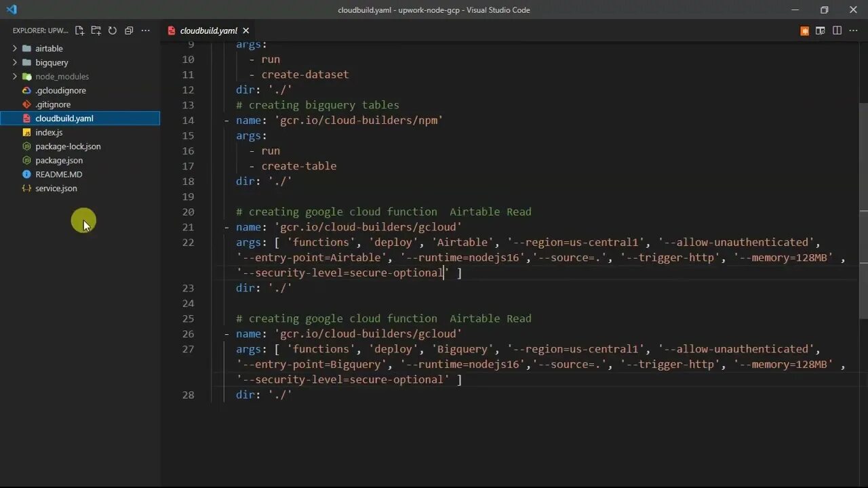The height and width of the screenshot is (488, 868).
Task: Click line number 27 in gutter
Action: coord(188,349)
